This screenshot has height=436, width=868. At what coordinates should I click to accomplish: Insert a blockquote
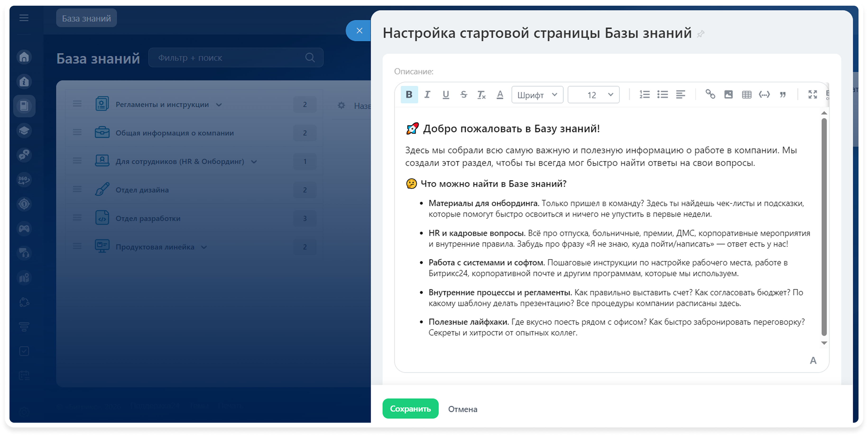(x=783, y=95)
